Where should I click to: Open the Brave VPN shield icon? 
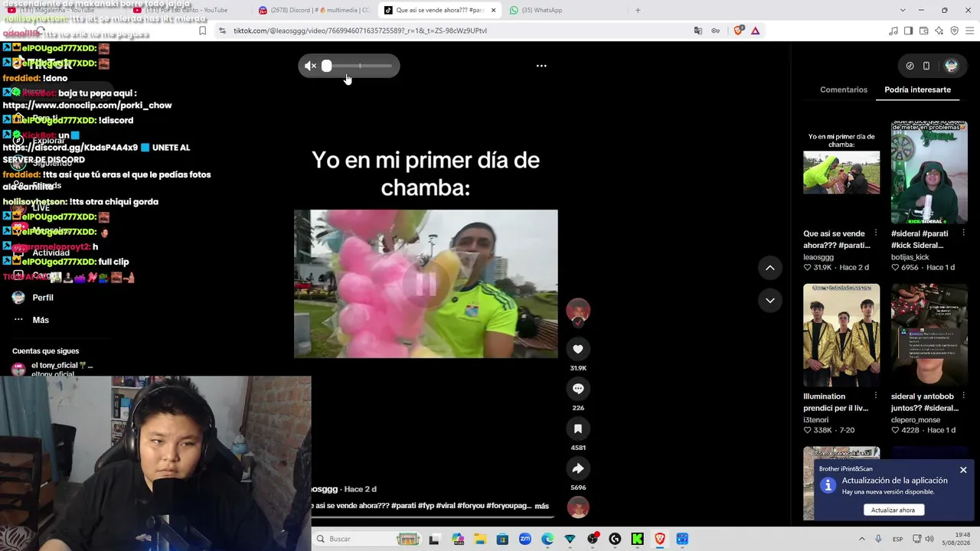[954, 31]
